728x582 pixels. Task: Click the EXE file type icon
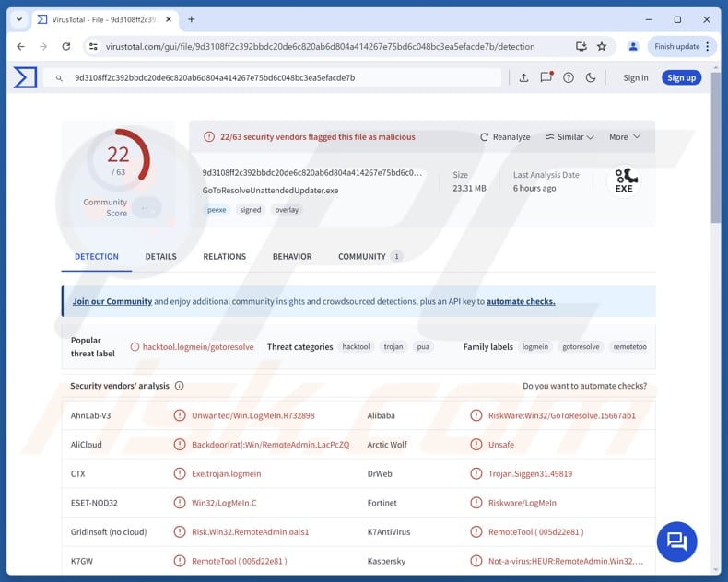point(625,181)
